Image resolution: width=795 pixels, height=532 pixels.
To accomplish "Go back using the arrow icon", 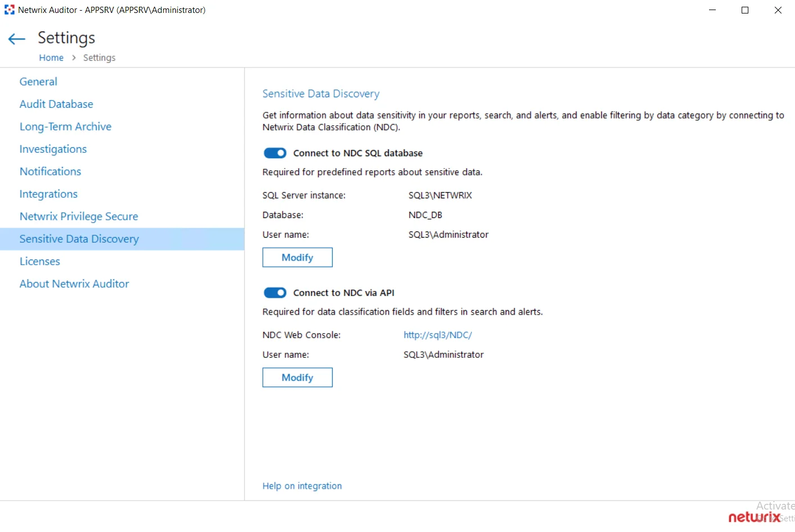I will 17,39.
